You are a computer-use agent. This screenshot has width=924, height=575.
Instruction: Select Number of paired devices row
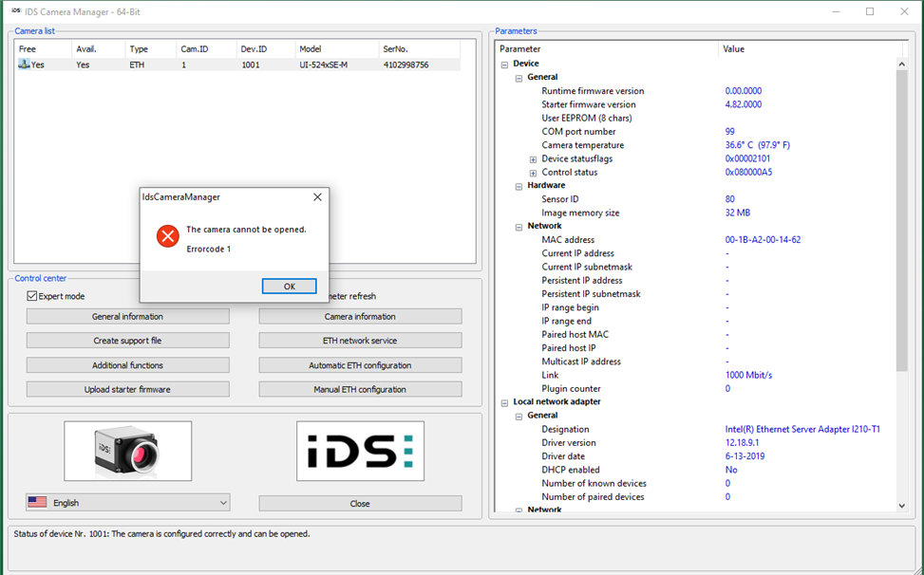(x=697, y=497)
